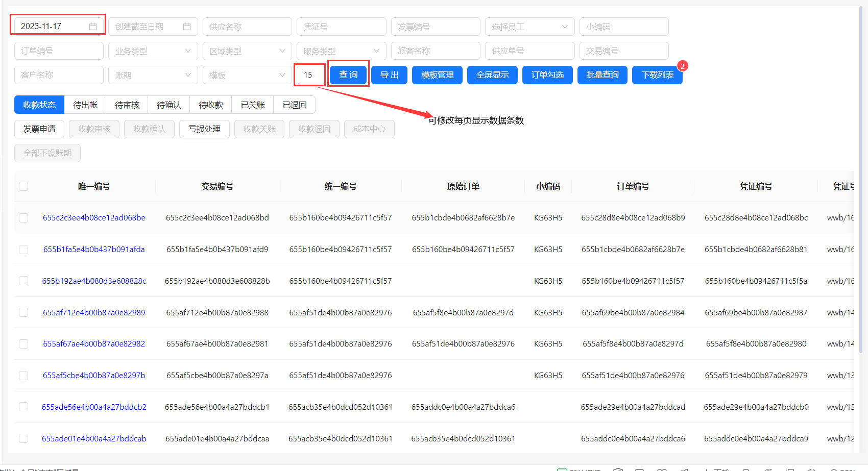
Task: Open link 655af67ae4b00b87a0e82982
Action: (x=94, y=344)
